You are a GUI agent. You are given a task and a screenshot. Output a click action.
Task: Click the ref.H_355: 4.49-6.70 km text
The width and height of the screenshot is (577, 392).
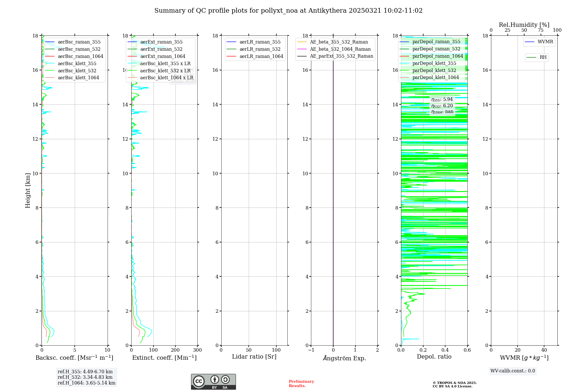tap(85, 372)
